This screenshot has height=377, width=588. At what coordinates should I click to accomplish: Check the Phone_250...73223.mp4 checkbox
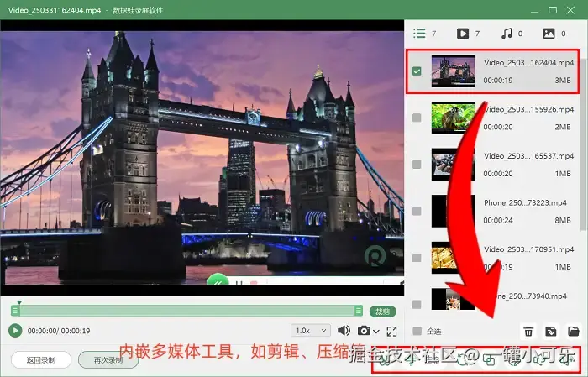(417, 211)
